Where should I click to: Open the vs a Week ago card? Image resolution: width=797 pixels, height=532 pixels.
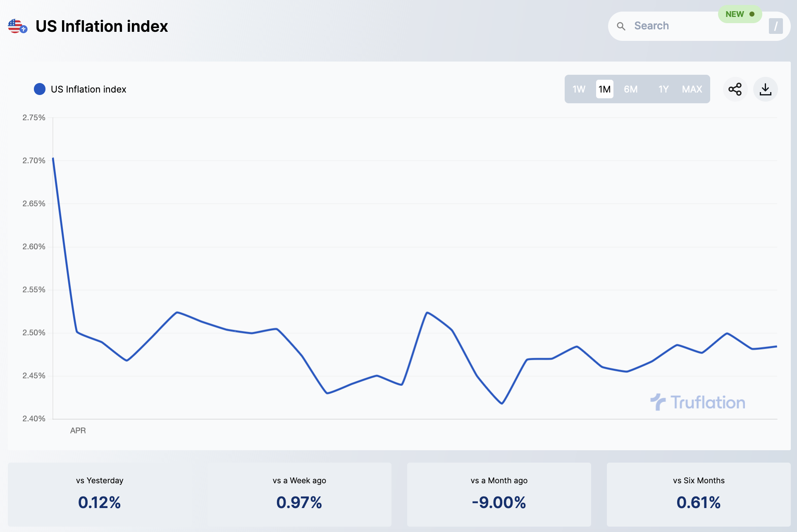[299, 494]
